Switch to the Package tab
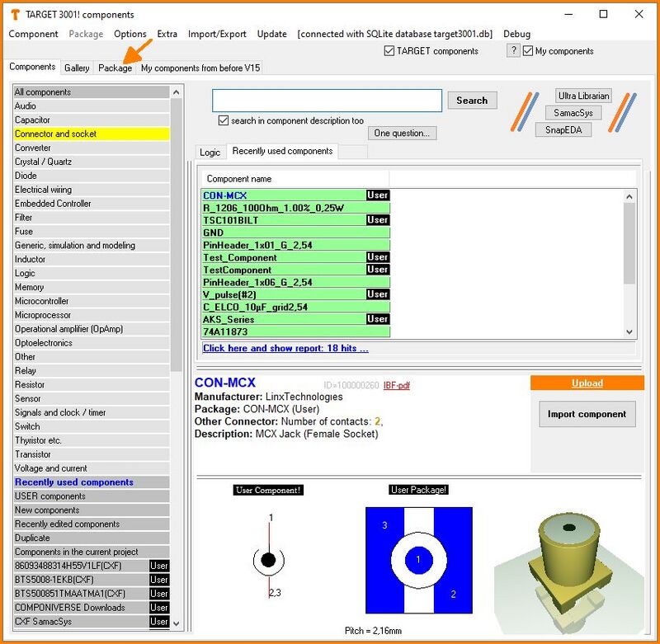660x644 pixels. point(115,68)
